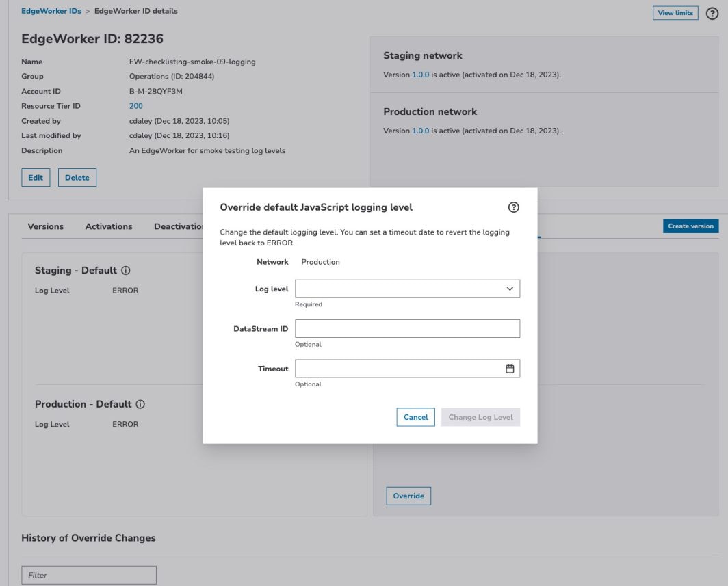Image resolution: width=728 pixels, height=586 pixels.
Task: Click the info icon next to Staging - Default
Action: [x=126, y=270]
